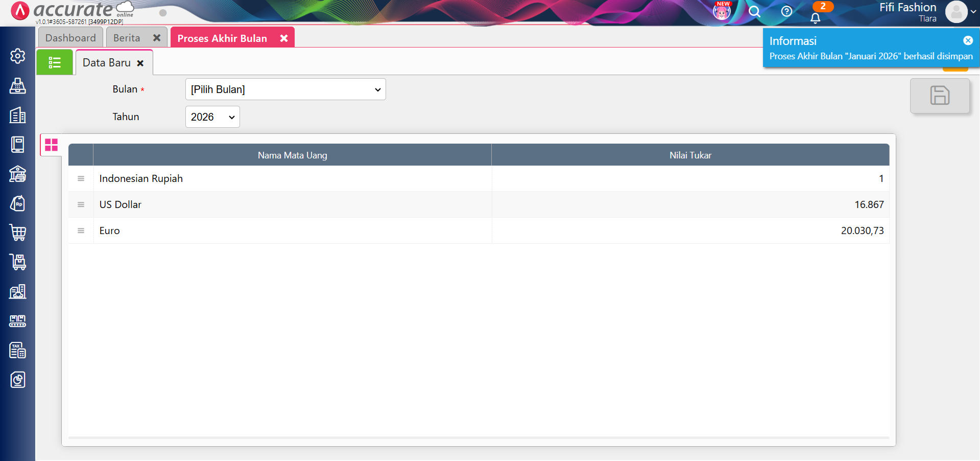Click the pink grid icon beside table
The height and width of the screenshot is (461, 980).
52,145
